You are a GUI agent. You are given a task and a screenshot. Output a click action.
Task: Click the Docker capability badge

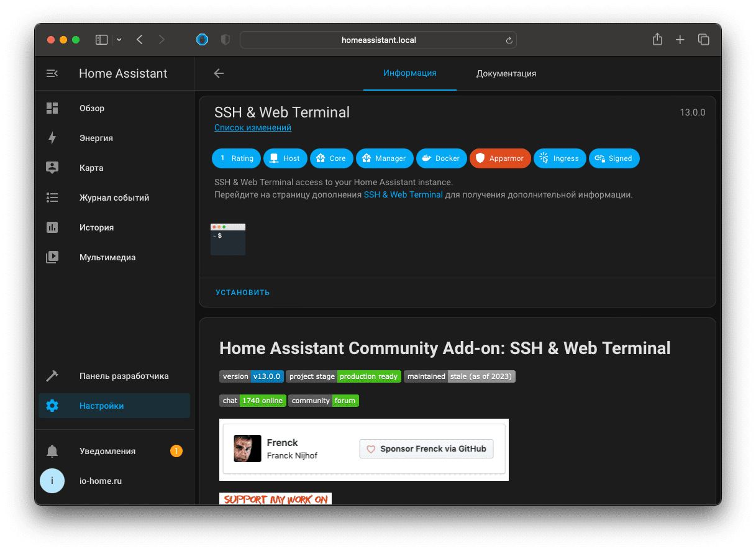point(442,158)
